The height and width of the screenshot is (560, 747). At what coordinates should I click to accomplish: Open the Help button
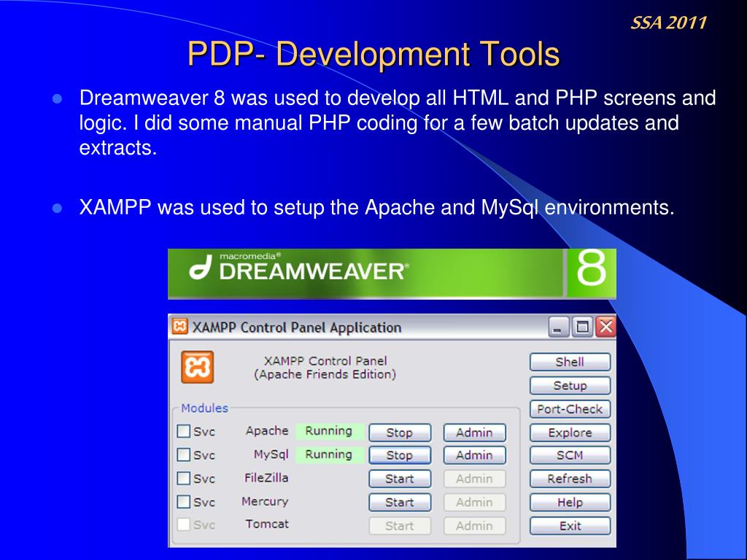coord(570,502)
